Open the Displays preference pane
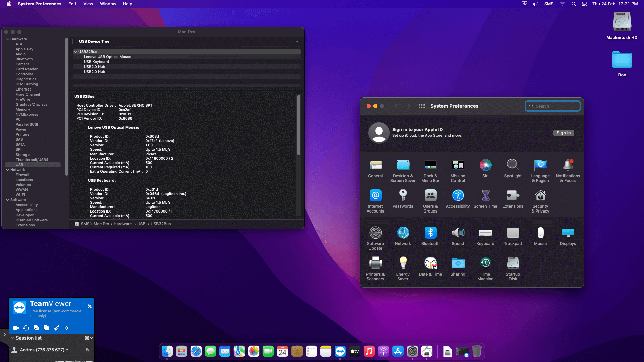 [x=568, y=236]
